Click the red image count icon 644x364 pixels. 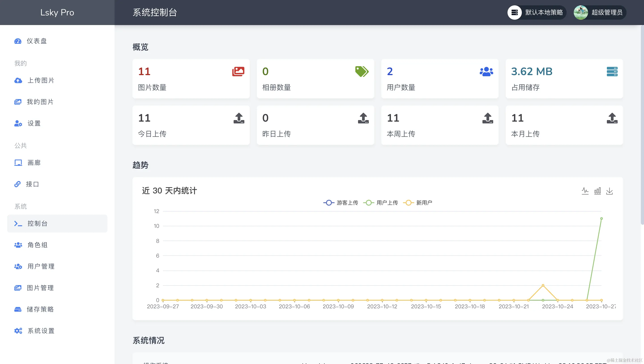tap(238, 72)
